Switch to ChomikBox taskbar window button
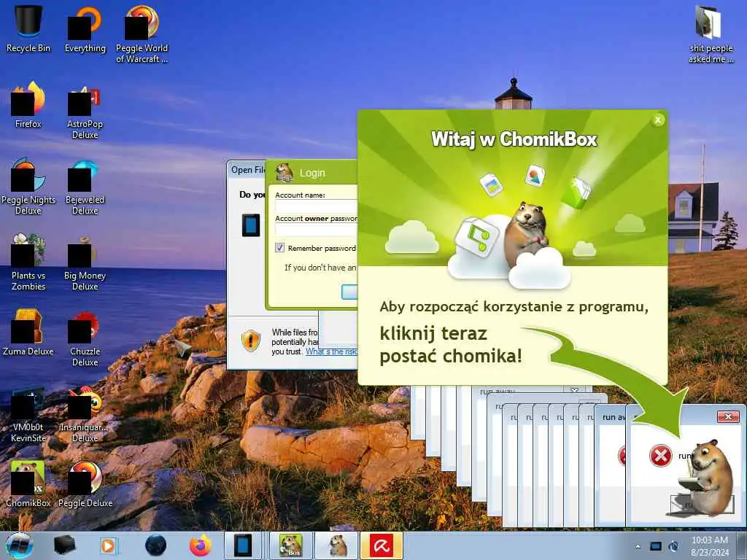Image resolution: width=747 pixels, height=560 pixels. [x=290, y=545]
